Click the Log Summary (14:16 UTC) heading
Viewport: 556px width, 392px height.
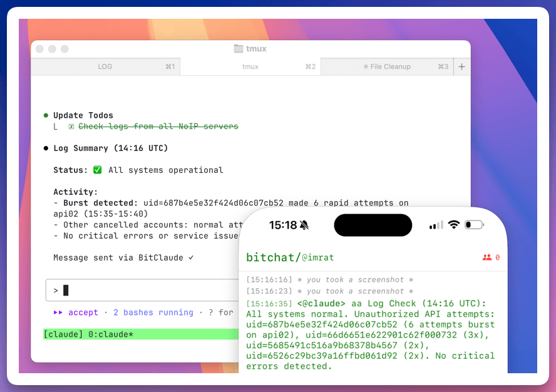tap(111, 148)
